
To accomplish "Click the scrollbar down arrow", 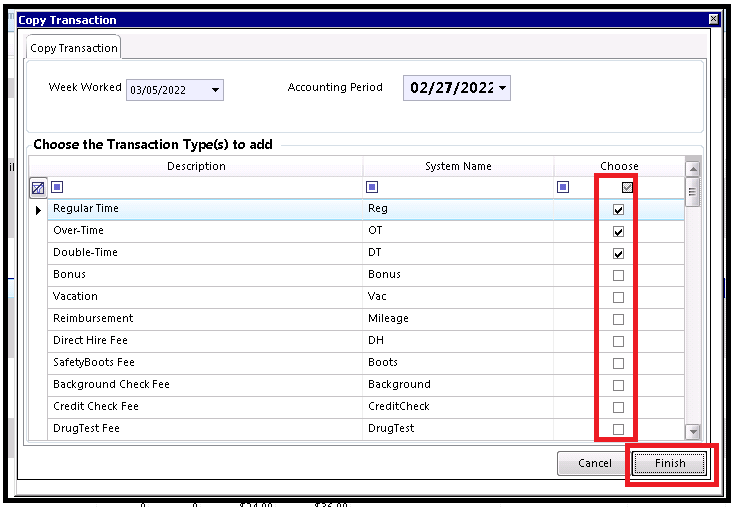I will 693,431.
